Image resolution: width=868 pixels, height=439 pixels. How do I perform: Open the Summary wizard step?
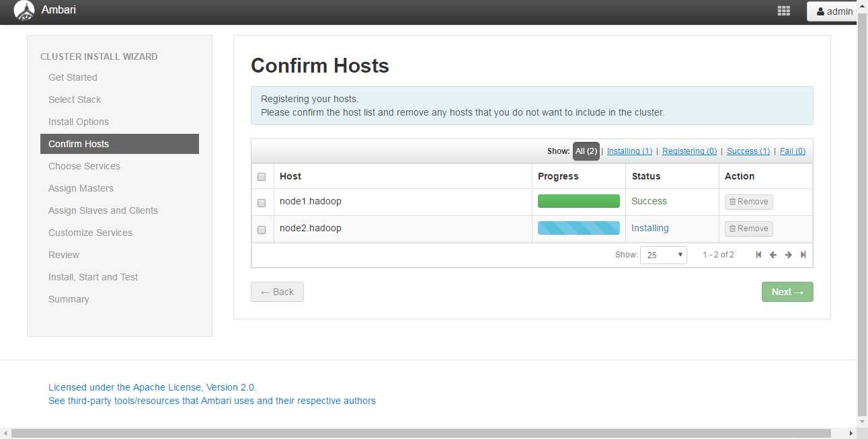(69, 299)
